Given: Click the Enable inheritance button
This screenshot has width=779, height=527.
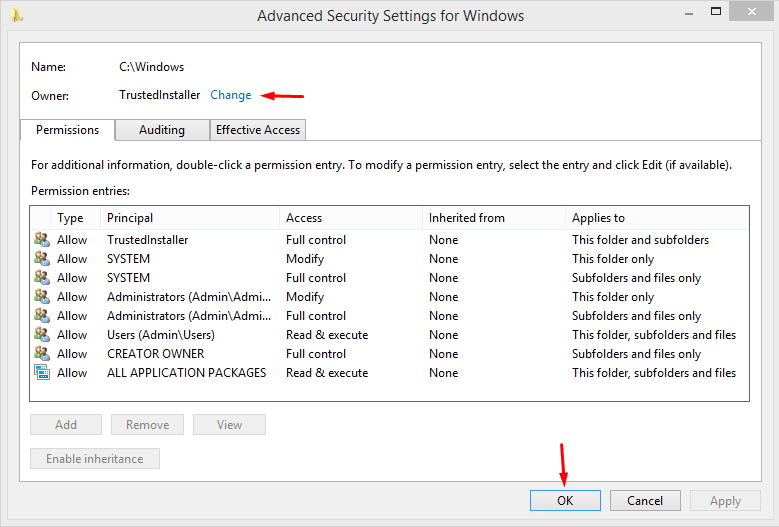Looking at the screenshot, I should coord(95,459).
